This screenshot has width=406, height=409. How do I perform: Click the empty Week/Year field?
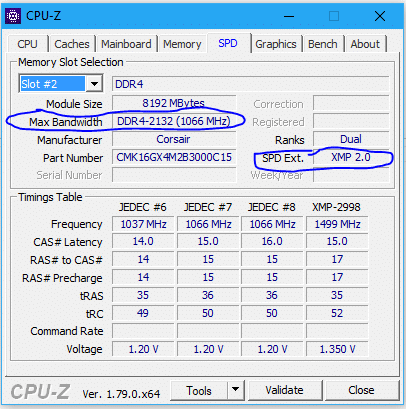[351, 175]
